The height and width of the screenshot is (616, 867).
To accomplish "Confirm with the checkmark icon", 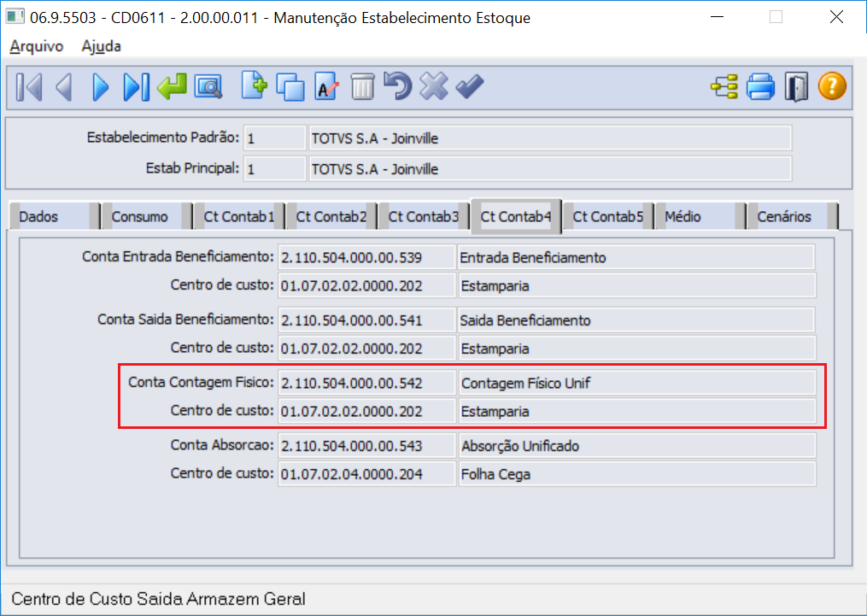I will pos(470,86).
